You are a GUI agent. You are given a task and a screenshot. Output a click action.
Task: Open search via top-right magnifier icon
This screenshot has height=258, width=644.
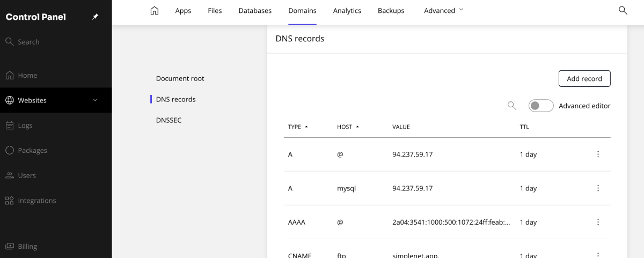click(x=623, y=11)
